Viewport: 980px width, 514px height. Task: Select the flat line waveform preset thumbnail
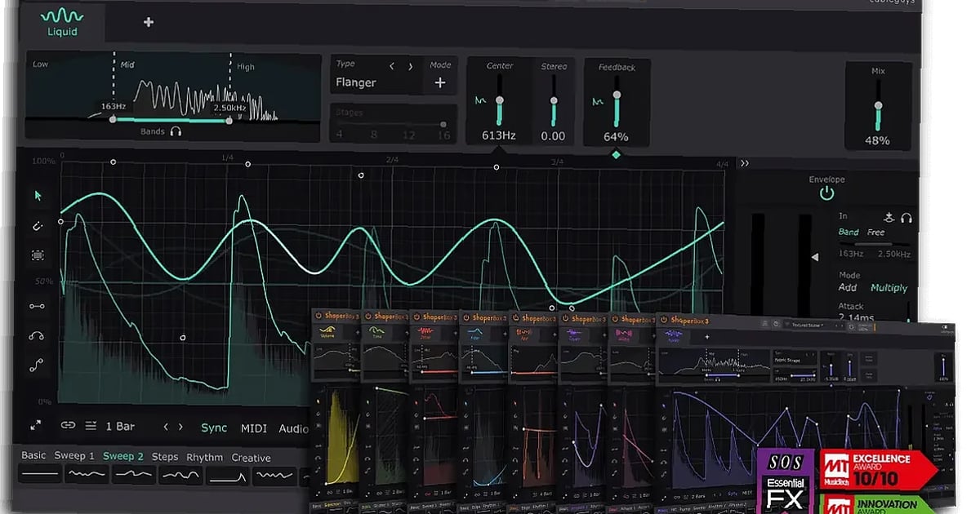coord(39,472)
